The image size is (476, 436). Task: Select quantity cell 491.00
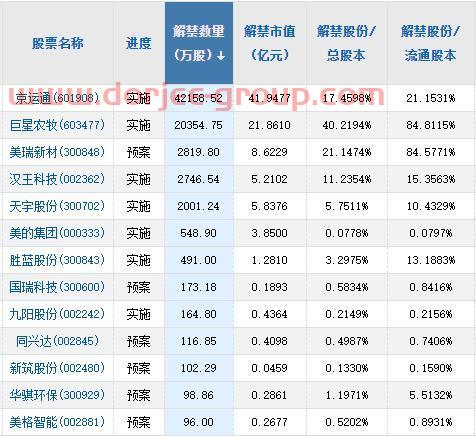pos(198,260)
